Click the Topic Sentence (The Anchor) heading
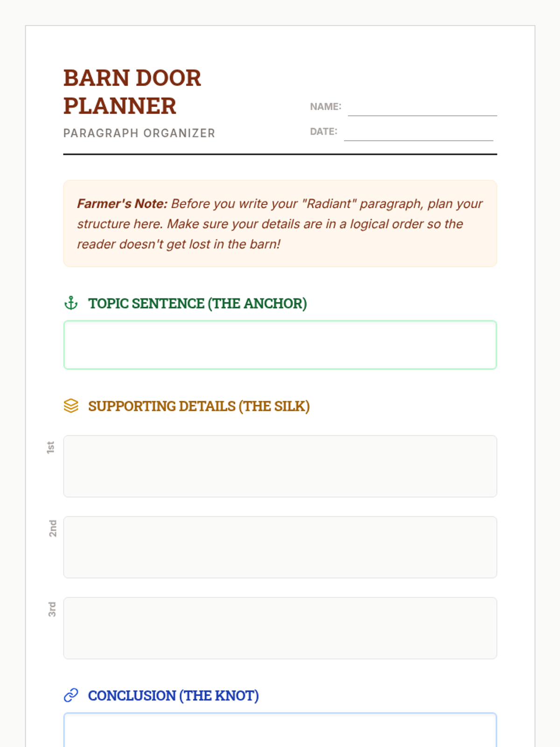Screen dimensions: 560x747 [x=197, y=303]
